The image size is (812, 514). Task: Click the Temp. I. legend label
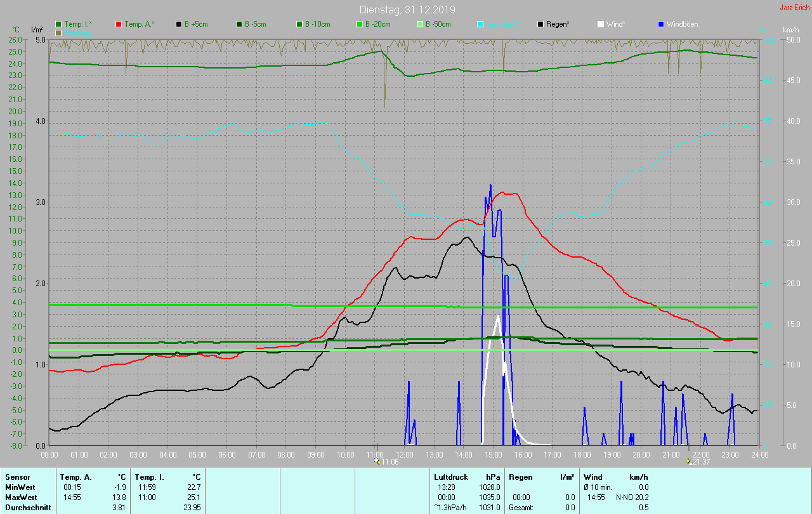78,24
